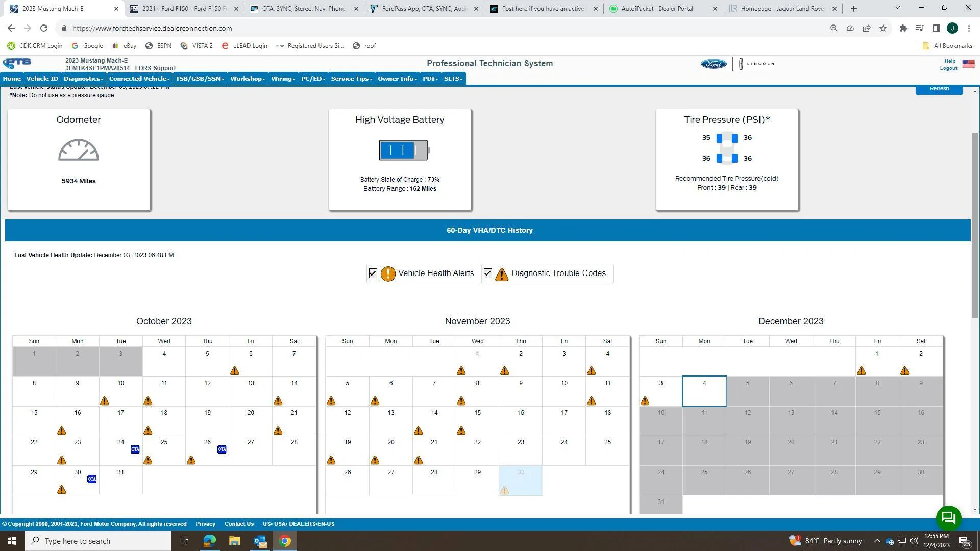The image size is (980, 551).
Task: Click the Ford oval logo
Action: 713,64
